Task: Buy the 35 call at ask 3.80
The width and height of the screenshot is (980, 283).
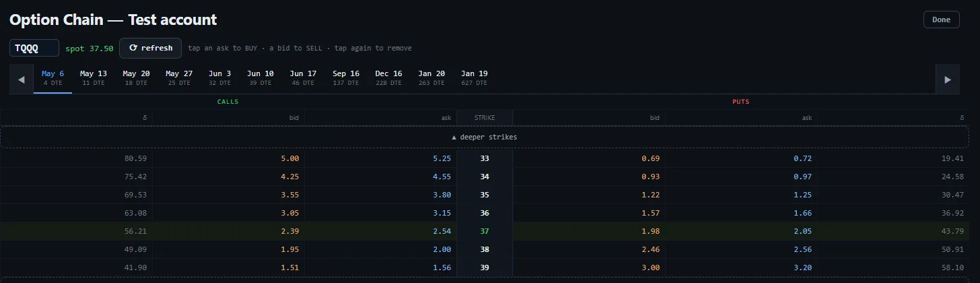Action: pos(380,195)
